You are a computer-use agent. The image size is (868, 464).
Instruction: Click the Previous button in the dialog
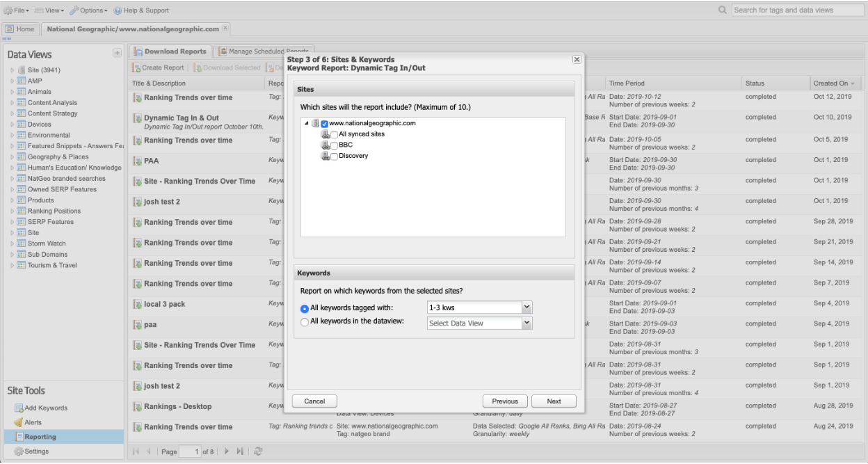tap(505, 401)
